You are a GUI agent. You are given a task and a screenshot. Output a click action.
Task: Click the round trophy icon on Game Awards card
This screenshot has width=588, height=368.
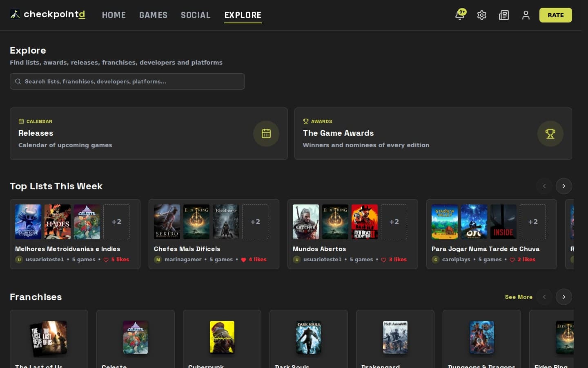550,133
